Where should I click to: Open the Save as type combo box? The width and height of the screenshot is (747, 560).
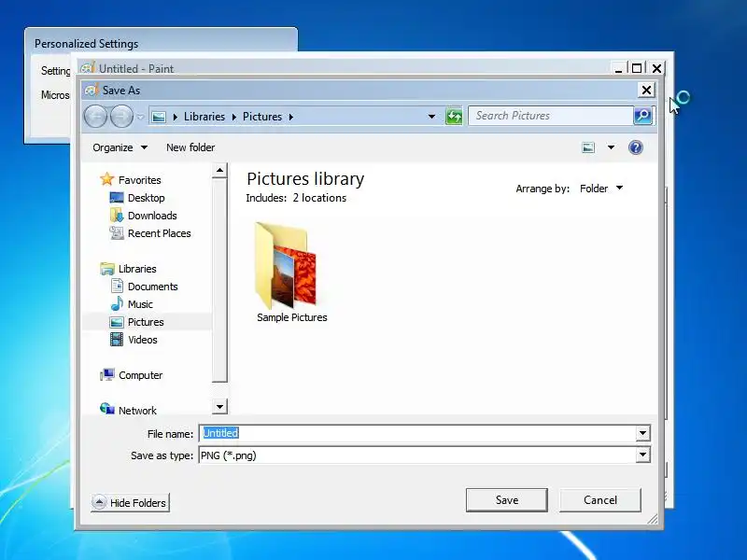(x=425, y=455)
